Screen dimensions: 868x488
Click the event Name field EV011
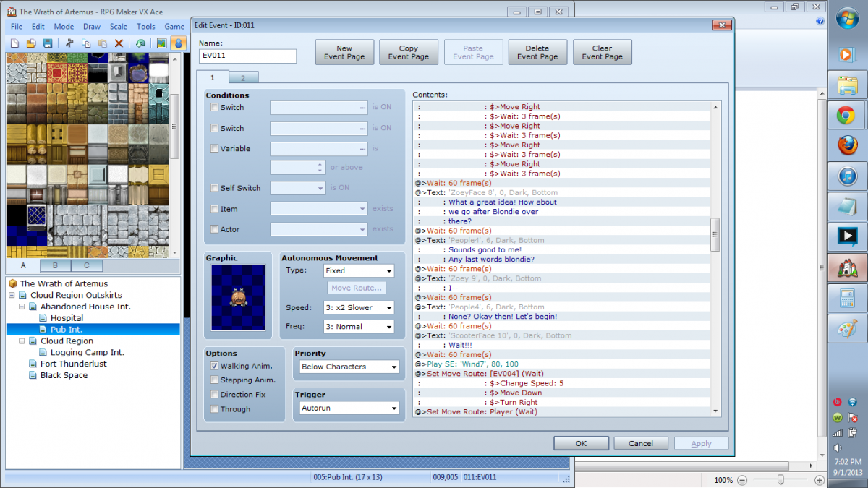click(247, 56)
